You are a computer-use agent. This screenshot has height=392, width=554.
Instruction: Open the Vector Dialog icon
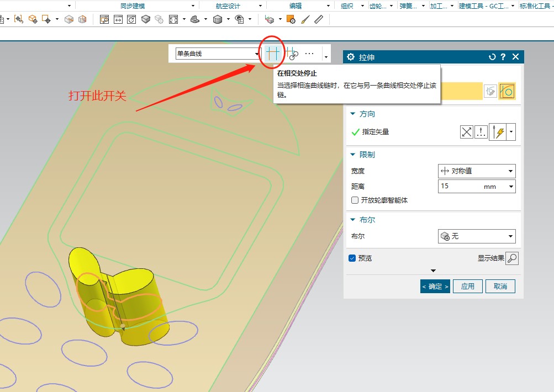coord(481,132)
